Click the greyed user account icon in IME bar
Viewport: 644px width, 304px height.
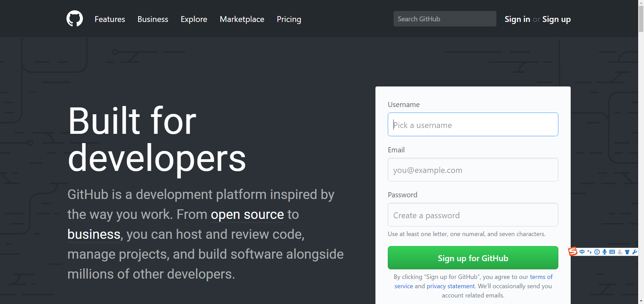pos(620,252)
